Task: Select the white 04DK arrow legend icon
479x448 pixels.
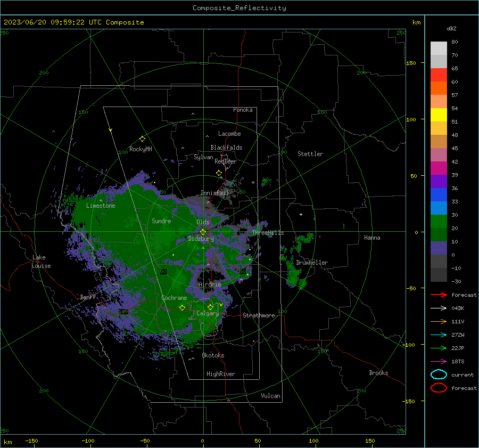Action: (x=439, y=308)
